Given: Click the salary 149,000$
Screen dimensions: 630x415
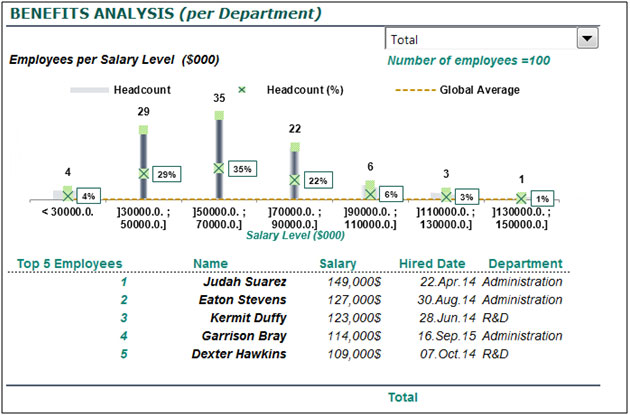Looking at the screenshot, I should [x=354, y=282].
